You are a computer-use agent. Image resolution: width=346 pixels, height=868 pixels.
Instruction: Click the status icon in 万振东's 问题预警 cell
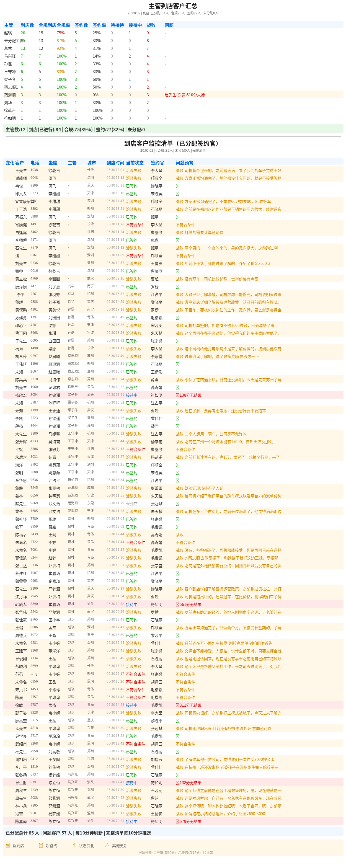(x=177, y=217)
